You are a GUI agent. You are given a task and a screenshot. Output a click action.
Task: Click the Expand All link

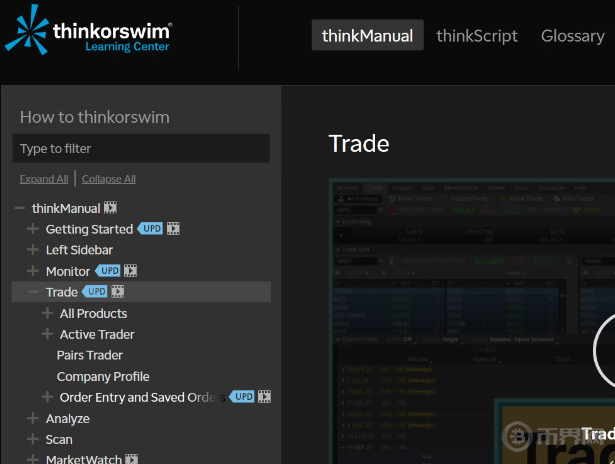coord(44,179)
